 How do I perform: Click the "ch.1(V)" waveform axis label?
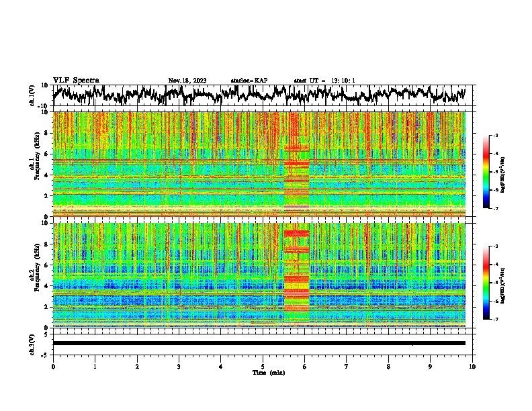click(x=32, y=95)
